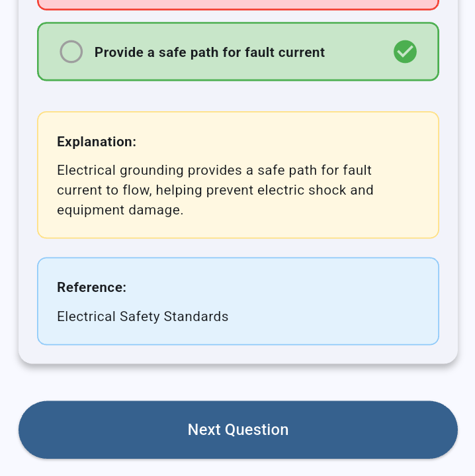475x476 pixels.
Task: Open the "Electrical Safety Standards" reference text
Action: 143,316
